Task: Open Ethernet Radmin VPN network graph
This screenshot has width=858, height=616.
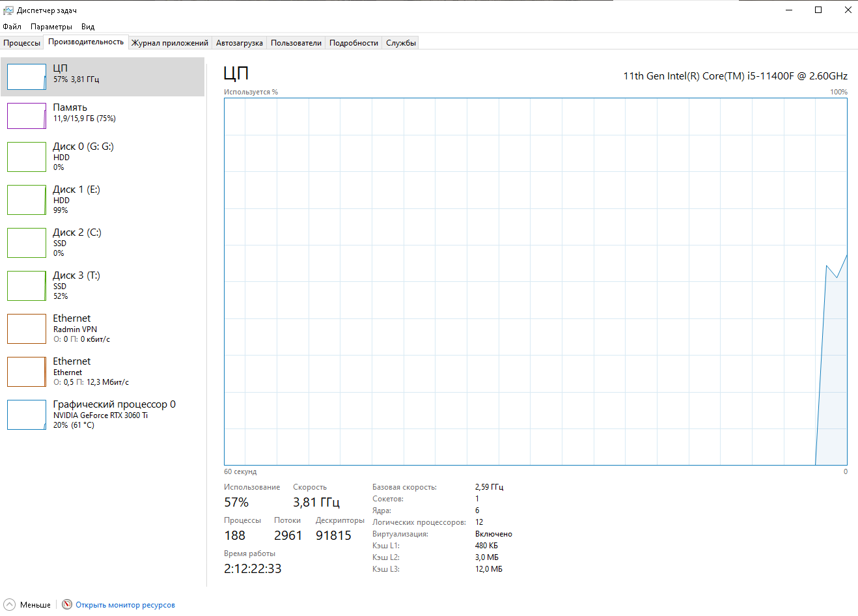Action: point(26,329)
